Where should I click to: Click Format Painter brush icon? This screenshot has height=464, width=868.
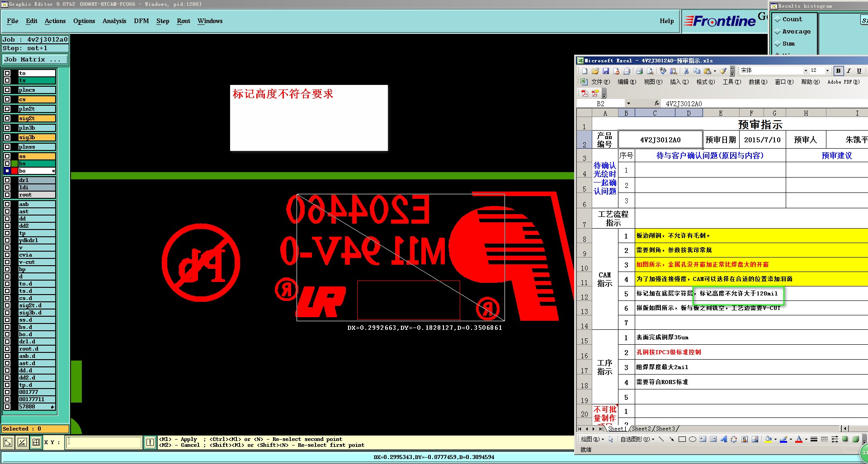click(723, 71)
